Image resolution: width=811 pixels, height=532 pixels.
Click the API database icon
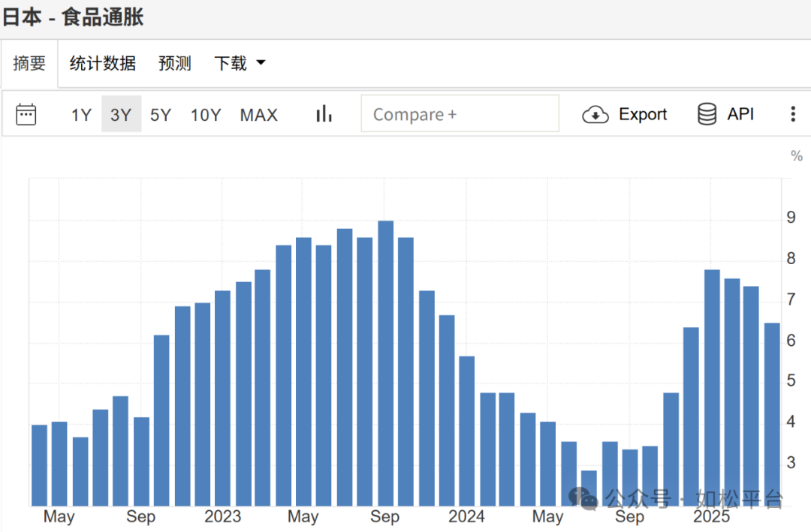pos(707,114)
